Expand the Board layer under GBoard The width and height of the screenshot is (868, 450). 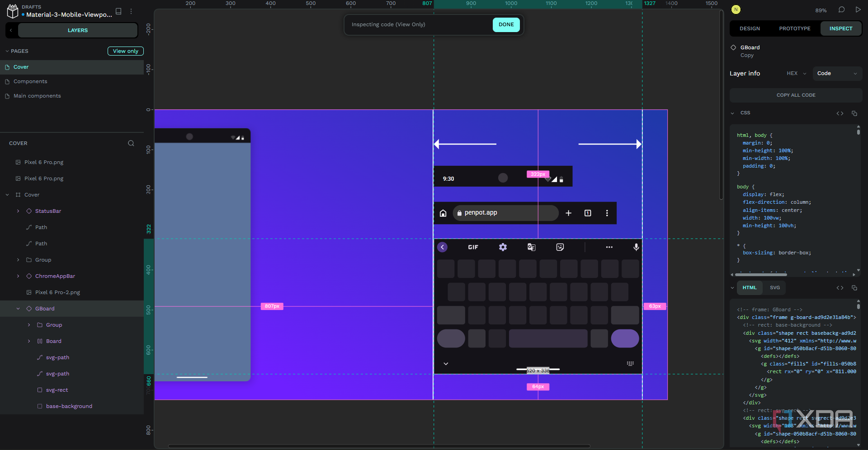click(29, 341)
